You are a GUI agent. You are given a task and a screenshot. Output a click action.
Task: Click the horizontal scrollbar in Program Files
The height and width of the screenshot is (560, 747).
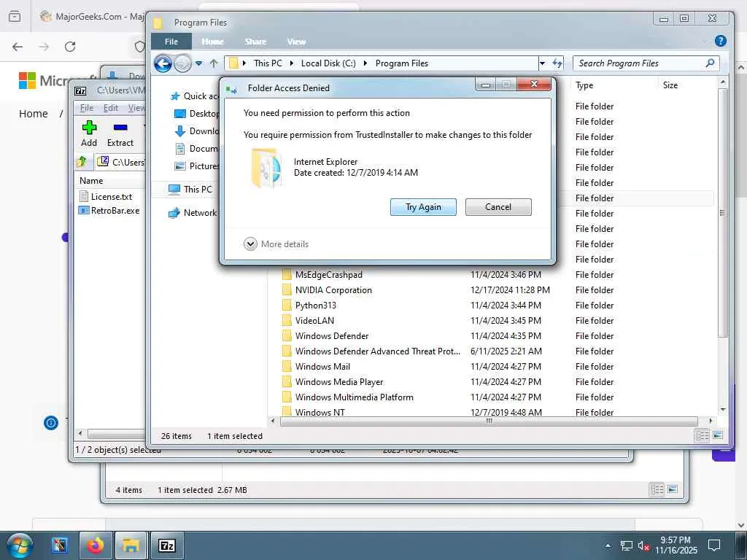pyautogui.click(x=489, y=421)
